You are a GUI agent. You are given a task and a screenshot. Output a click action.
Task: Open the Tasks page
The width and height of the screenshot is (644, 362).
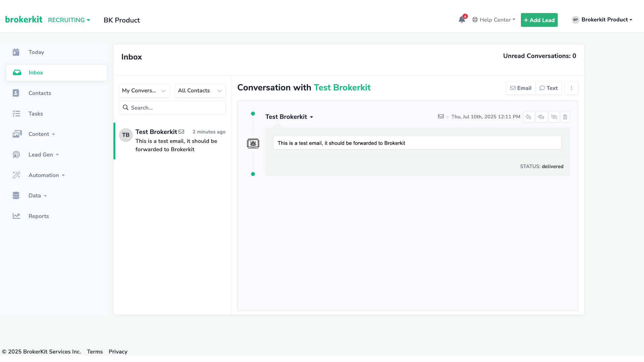point(36,114)
